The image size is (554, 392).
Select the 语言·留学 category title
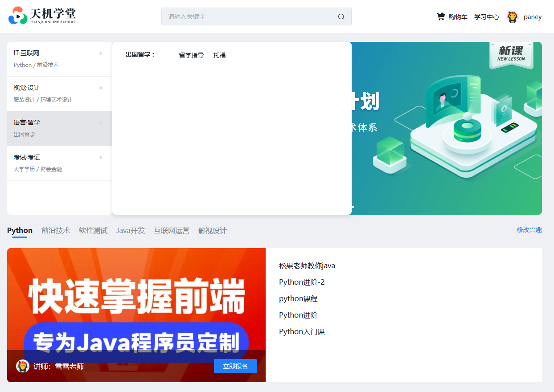coord(27,122)
